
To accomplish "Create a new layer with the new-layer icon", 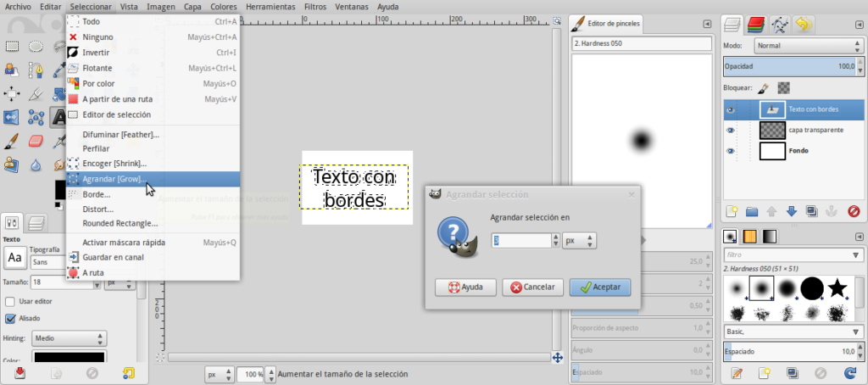I will pos(731,211).
